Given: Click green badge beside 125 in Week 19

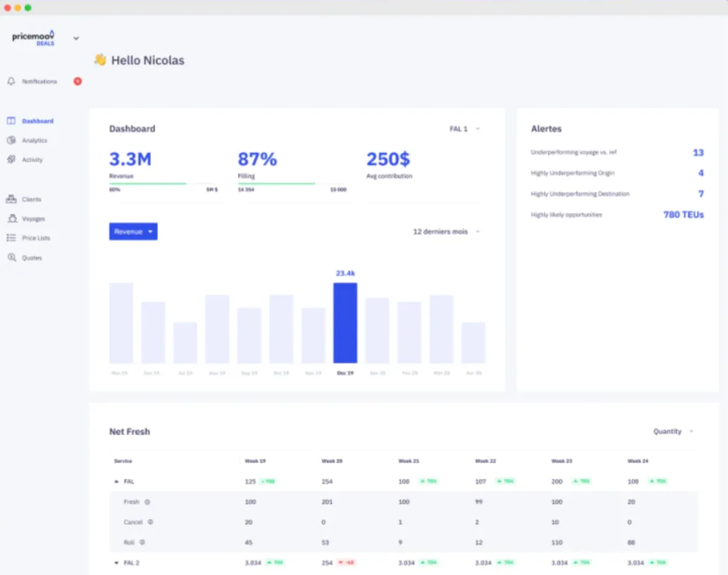Looking at the screenshot, I should tap(268, 481).
